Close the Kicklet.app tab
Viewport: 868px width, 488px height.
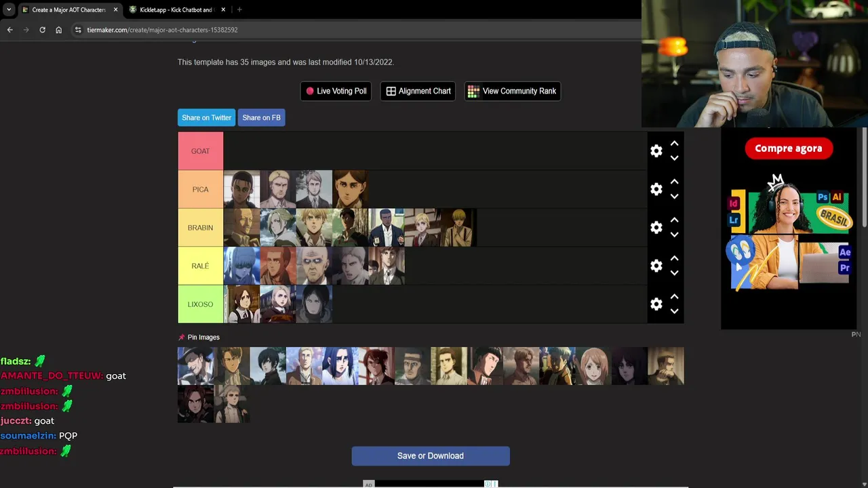[223, 9]
